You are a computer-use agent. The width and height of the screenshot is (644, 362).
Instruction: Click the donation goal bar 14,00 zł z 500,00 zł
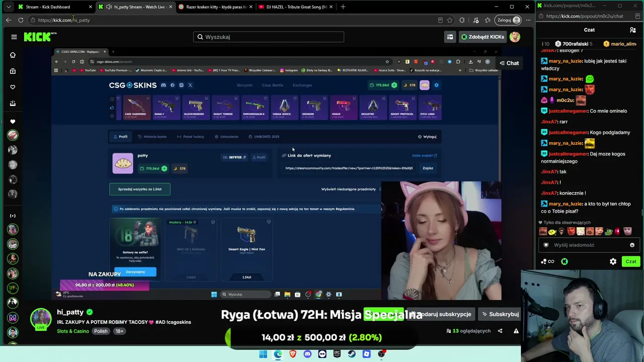tap(321, 338)
